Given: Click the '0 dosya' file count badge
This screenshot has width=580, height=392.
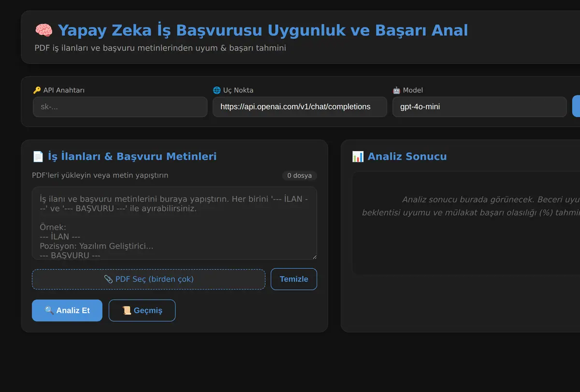Looking at the screenshot, I should tap(300, 175).
